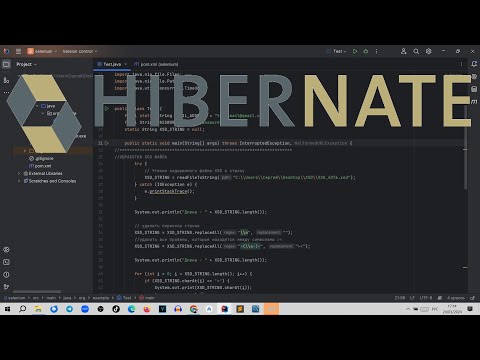480x360 pixels.
Task: Show more tool windows ellipsis icon
Action: tap(6, 92)
